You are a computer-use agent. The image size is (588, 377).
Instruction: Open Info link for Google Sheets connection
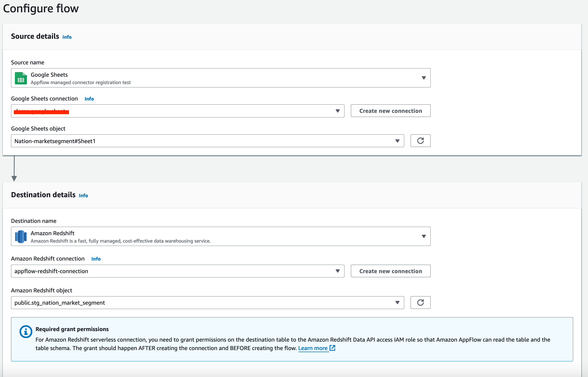click(89, 99)
